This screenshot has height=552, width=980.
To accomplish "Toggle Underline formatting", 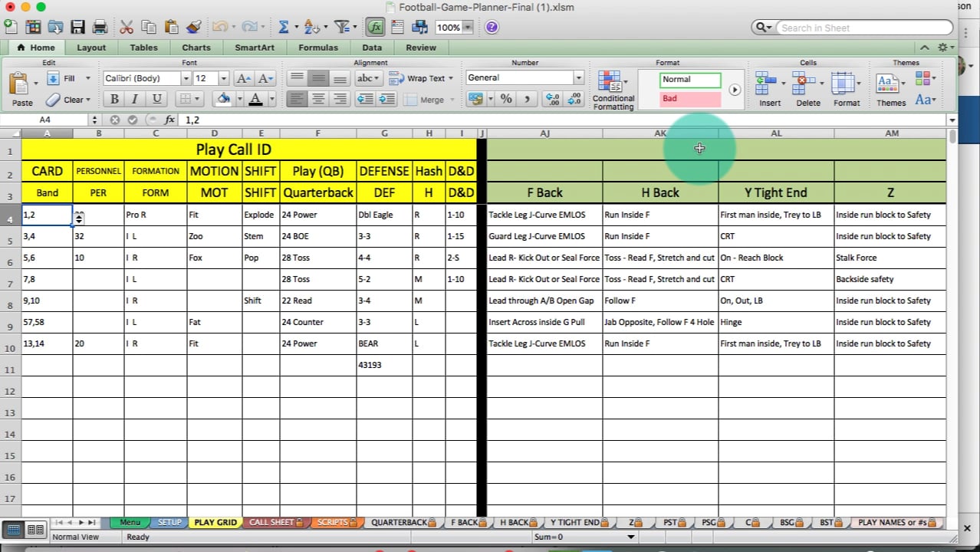I will [156, 99].
